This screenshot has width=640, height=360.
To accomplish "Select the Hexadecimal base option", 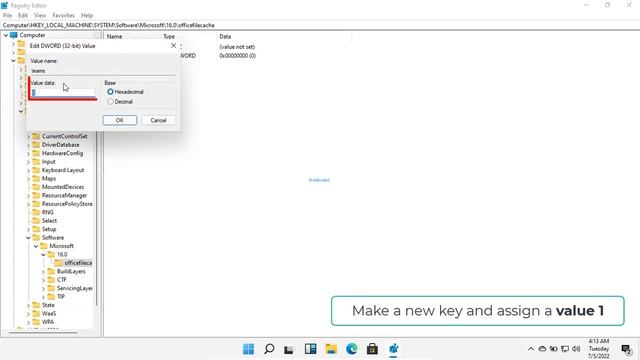I will click(110, 92).
